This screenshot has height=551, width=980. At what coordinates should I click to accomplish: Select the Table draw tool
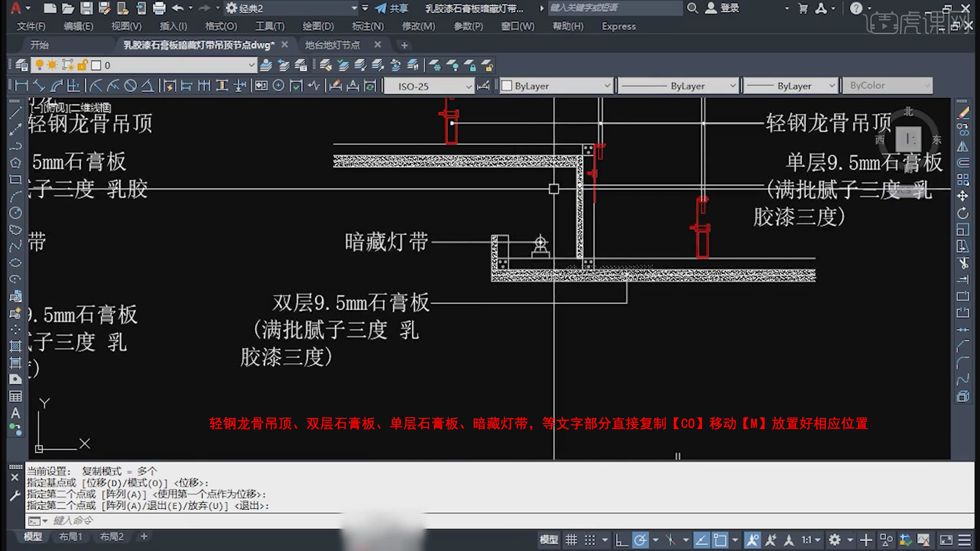point(15,396)
